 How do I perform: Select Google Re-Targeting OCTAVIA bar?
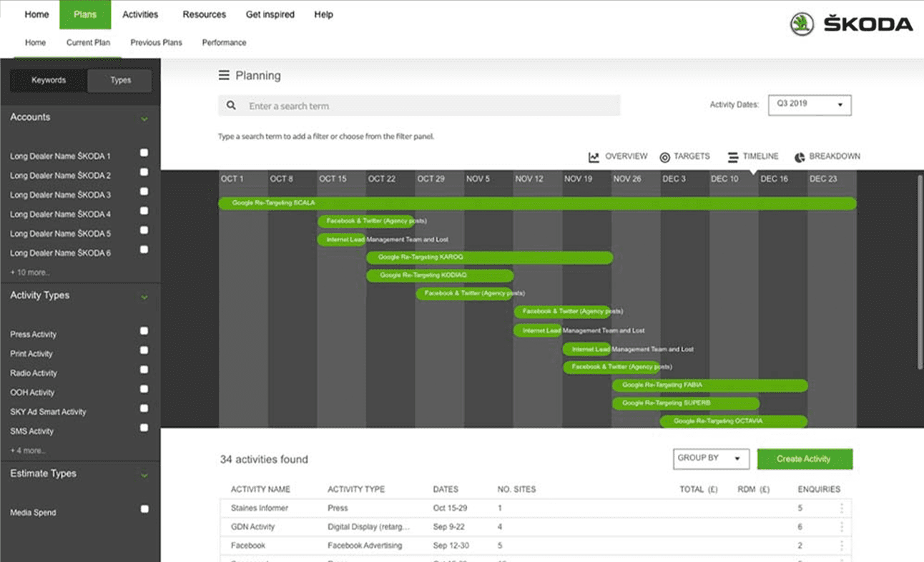click(733, 421)
